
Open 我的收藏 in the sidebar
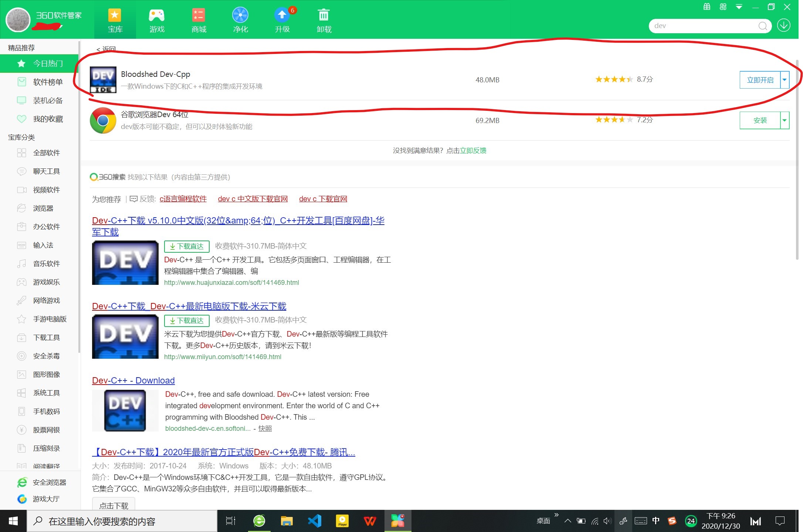click(x=39, y=119)
